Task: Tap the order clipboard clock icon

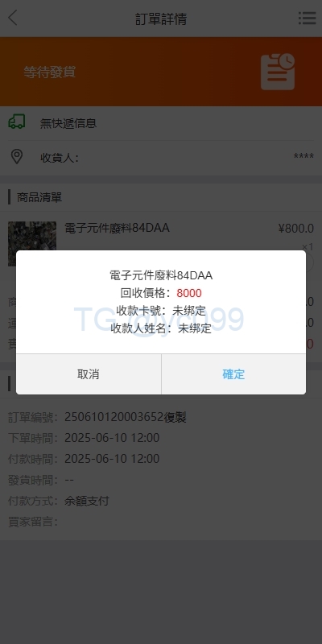Action: (278, 72)
